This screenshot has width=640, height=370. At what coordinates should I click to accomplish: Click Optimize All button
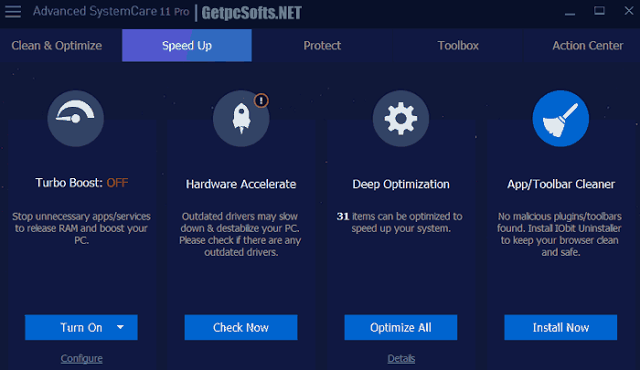[401, 327]
